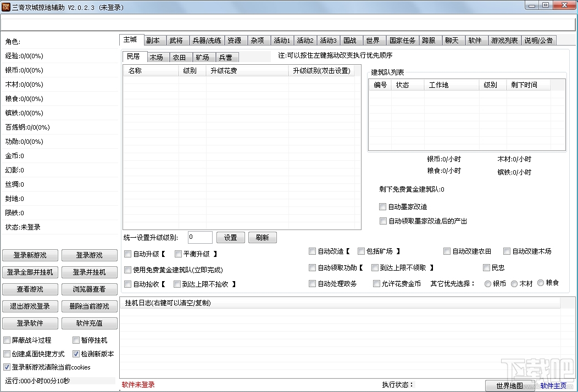Switch to the 活动3 tab
This screenshot has width=578, height=392.
[328, 41]
